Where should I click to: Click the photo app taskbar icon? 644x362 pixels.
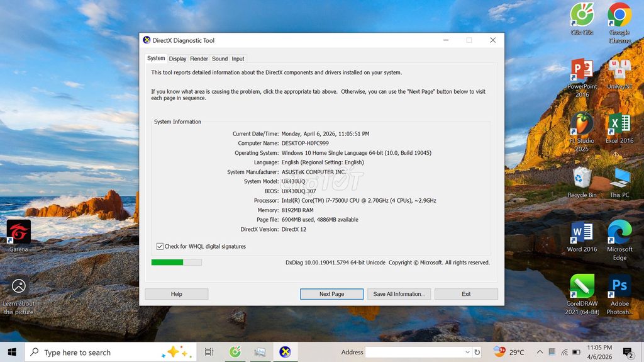[260, 352]
